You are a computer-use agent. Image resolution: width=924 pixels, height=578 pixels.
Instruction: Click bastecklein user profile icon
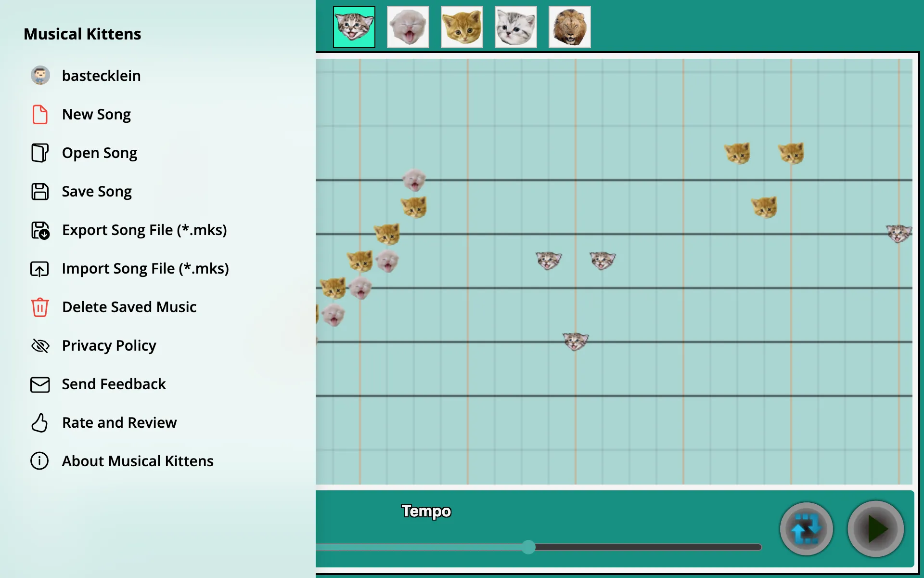pyautogui.click(x=39, y=75)
